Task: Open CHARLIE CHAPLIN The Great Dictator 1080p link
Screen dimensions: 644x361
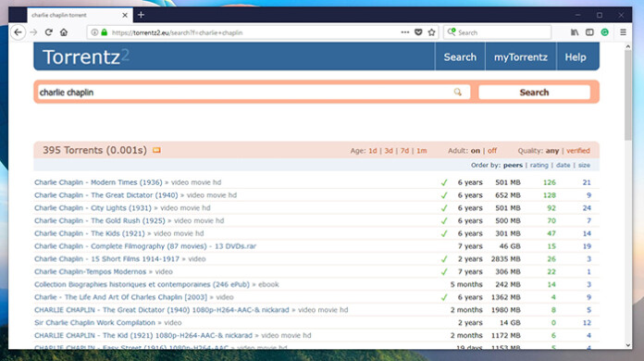Action: click(161, 310)
